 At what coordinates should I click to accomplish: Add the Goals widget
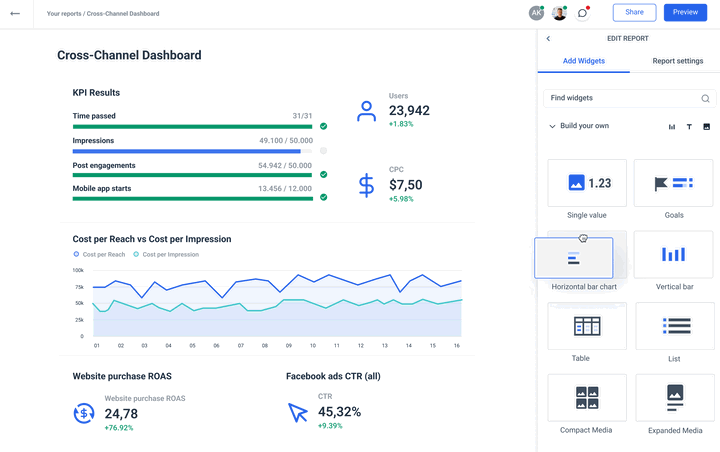click(674, 183)
